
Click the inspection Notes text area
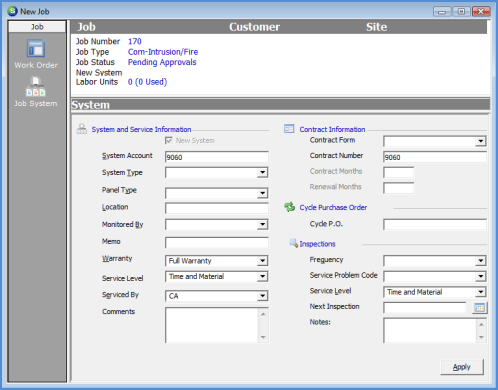pyautogui.click(x=430, y=330)
